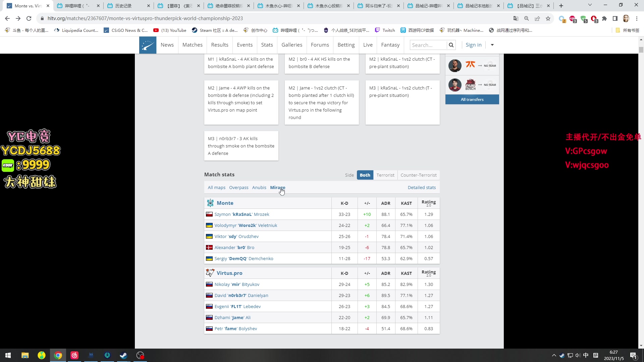Open NetEase Music from taskbar
Image resolution: width=644 pixels, height=362 pixels.
point(74,355)
